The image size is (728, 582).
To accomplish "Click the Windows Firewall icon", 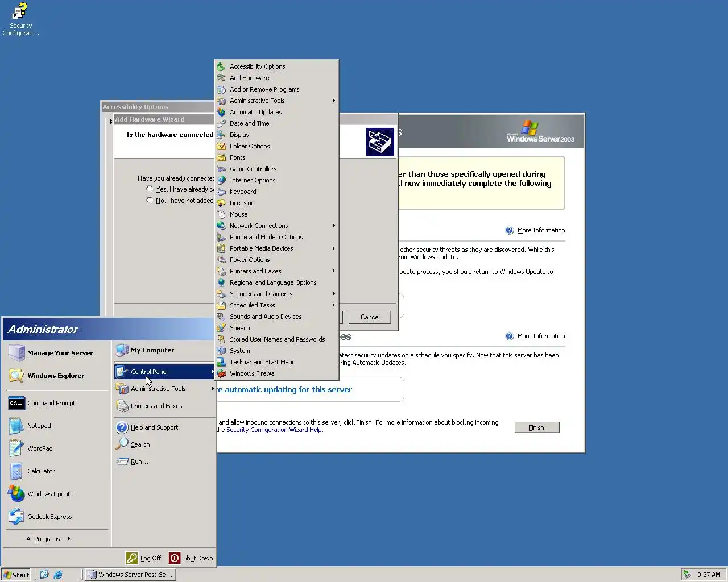I will 221,373.
